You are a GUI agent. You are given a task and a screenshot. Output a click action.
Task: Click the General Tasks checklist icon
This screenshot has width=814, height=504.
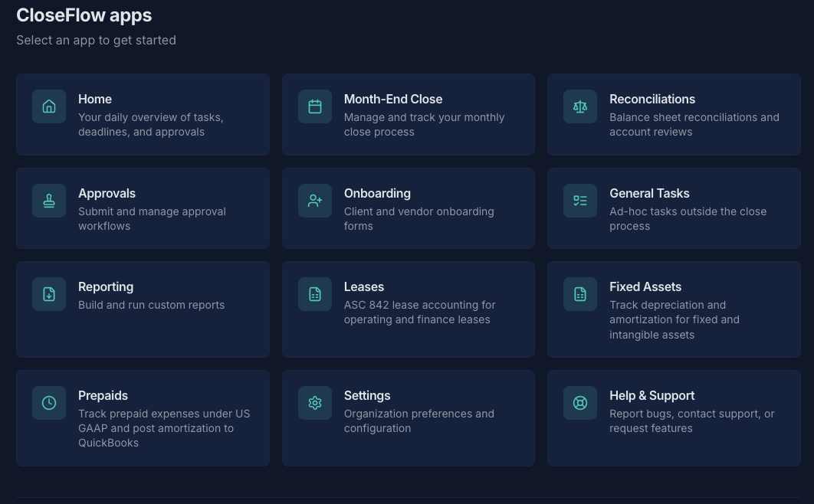(580, 201)
